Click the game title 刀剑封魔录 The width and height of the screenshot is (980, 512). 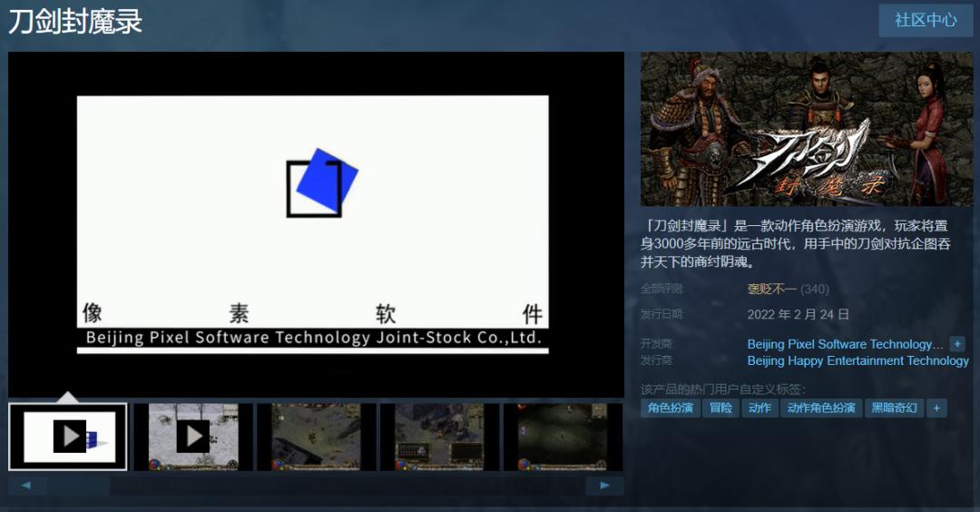(x=75, y=21)
